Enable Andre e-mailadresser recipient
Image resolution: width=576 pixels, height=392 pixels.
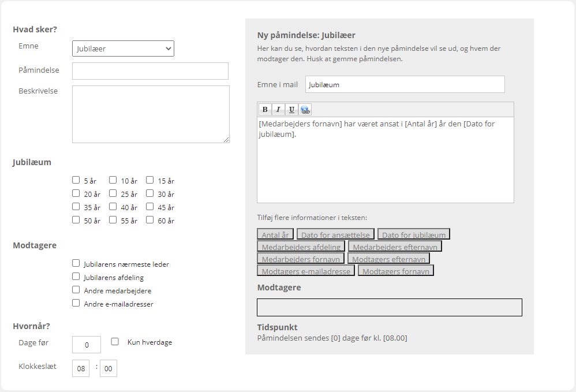pos(76,303)
